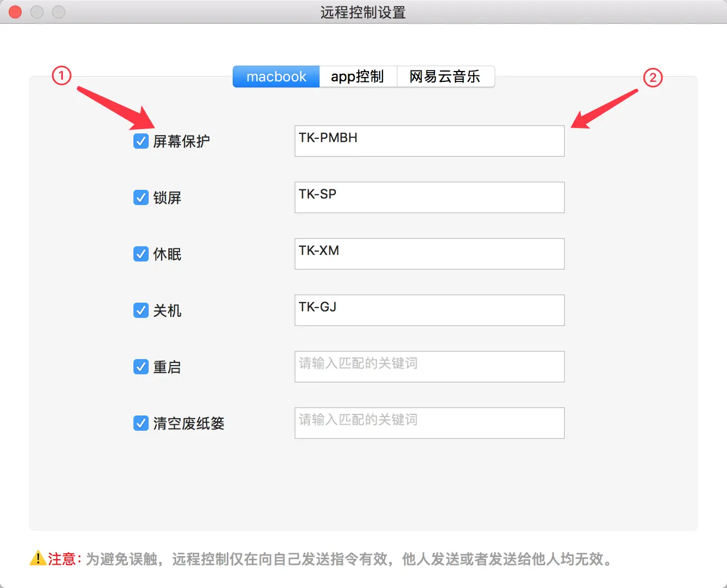Click the empty 重启 keyword field
The height and width of the screenshot is (588, 727).
[x=430, y=367]
